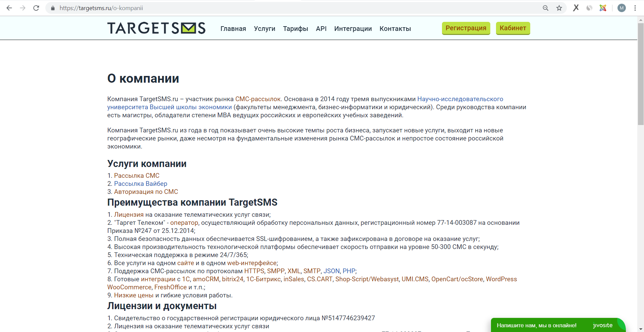
Task: Open the inSales integration link
Action: [294, 279]
